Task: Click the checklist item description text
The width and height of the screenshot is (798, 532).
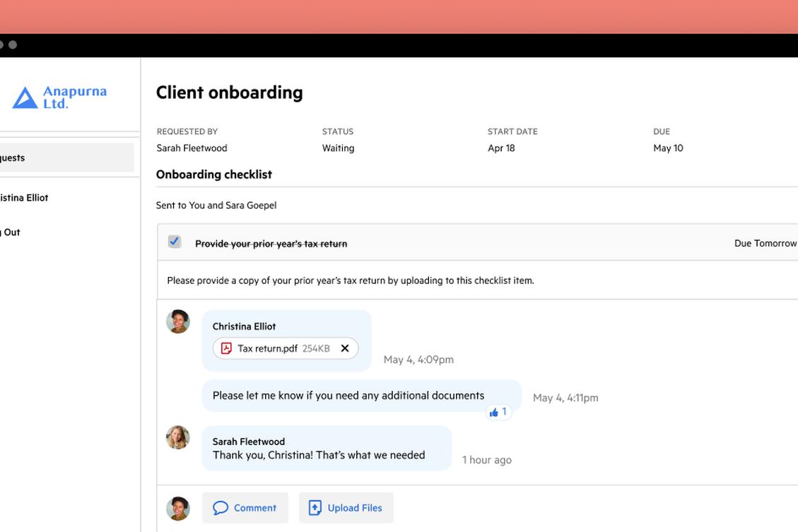Action: (x=351, y=280)
